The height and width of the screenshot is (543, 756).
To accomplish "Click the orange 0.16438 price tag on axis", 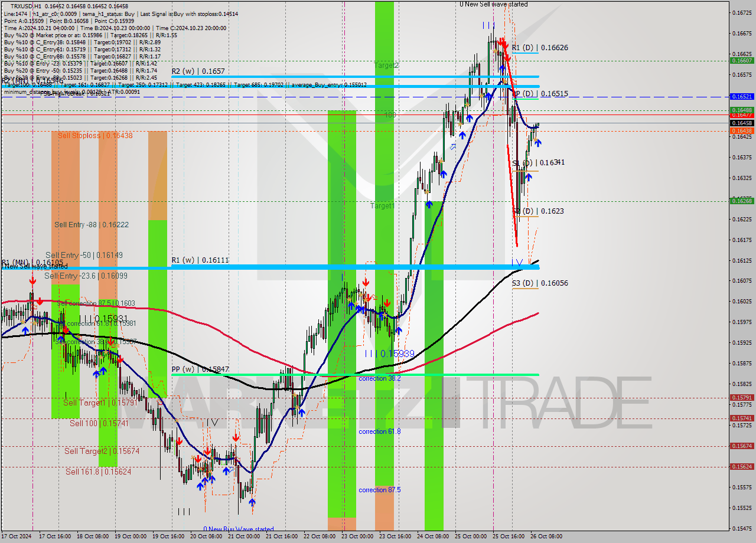I will (x=742, y=130).
